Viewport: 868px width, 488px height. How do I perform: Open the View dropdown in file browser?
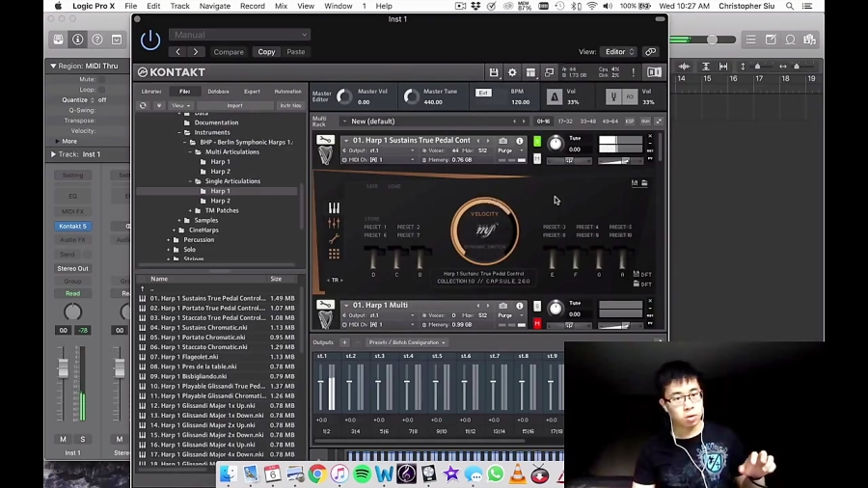point(180,105)
